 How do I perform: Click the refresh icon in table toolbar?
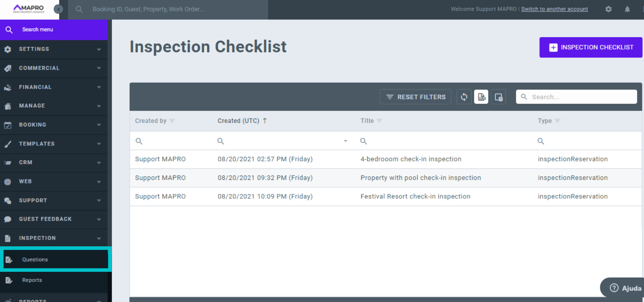tap(464, 97)
